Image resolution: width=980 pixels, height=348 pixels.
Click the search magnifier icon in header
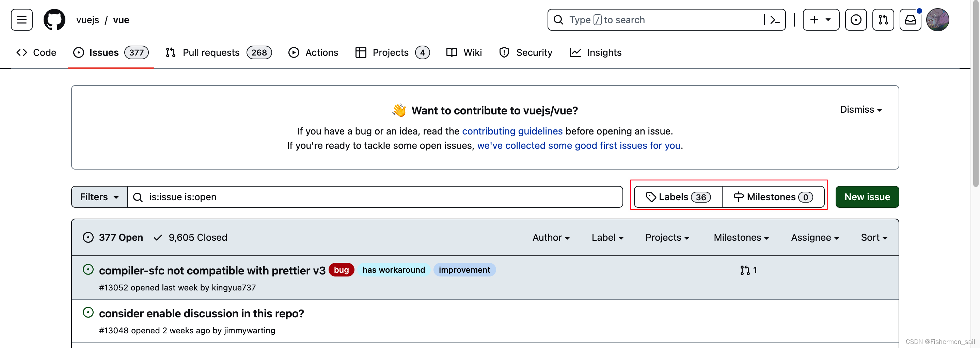[558, 20]
